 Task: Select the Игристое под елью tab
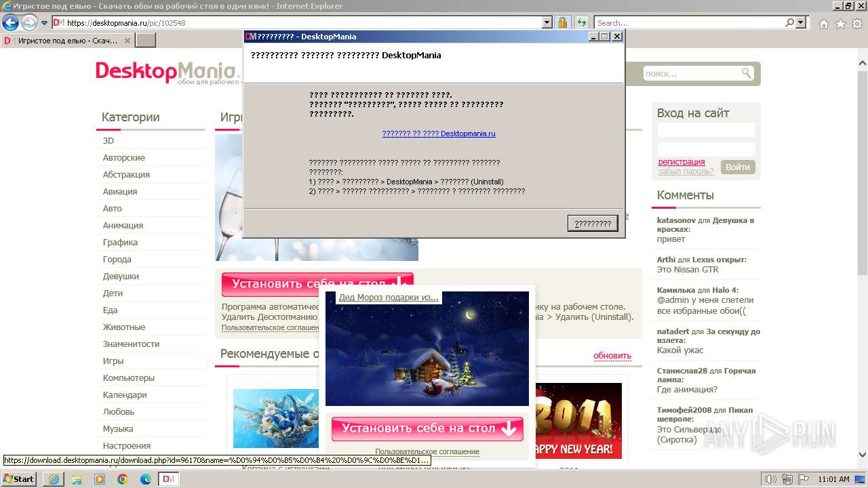pyautogui.click(x=67, y=41)
